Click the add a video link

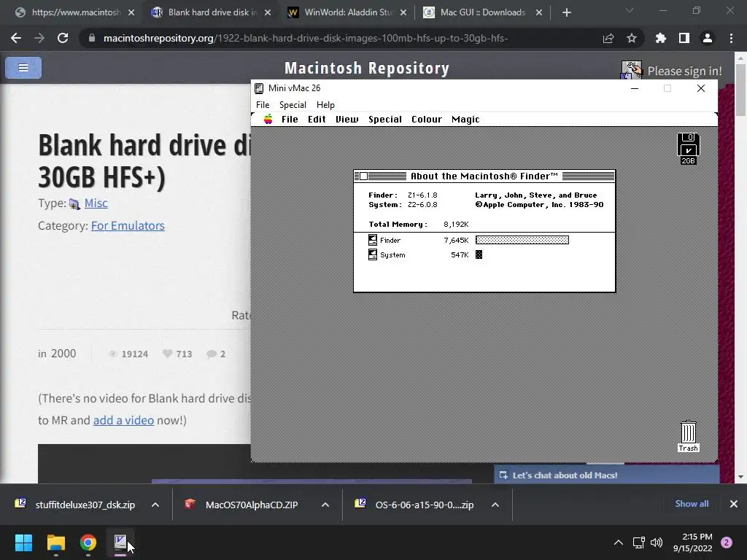pos(123,421)
